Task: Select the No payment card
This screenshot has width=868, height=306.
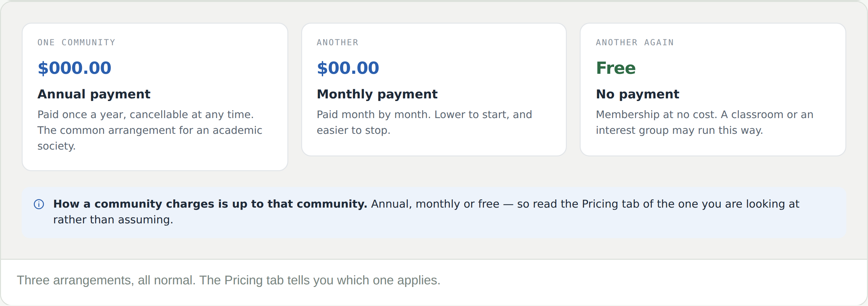Action: point(713,89)
